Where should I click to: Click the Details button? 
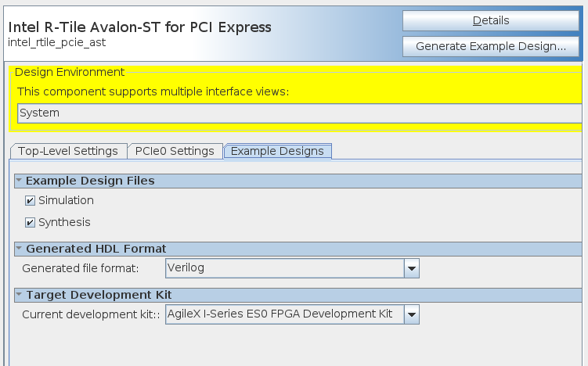[491, 20]
